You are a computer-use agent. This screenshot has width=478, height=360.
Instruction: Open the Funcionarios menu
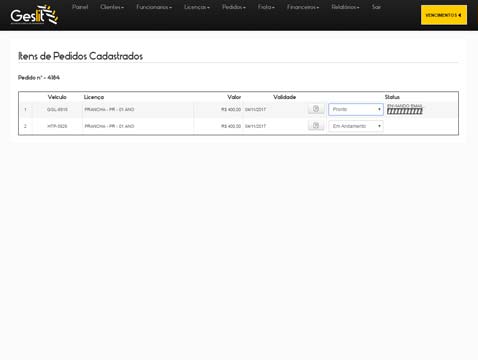click(x=154, y=7)
